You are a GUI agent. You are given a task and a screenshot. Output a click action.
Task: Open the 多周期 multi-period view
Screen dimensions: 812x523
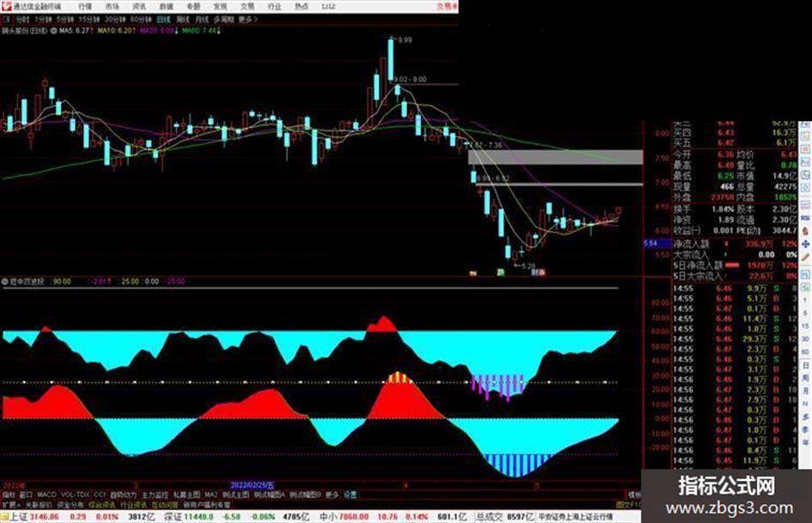[x=223, y=19]
